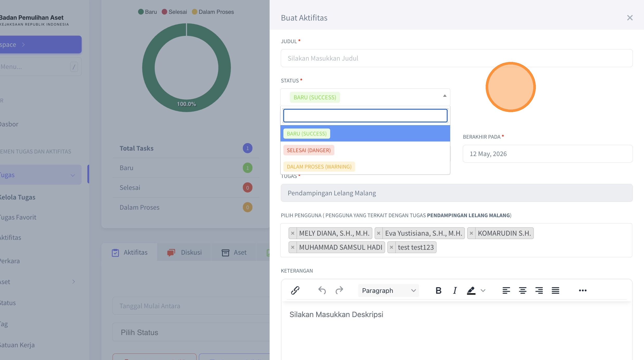This screenshot has width=644, height=360.
Task: Click the Tugas field Pendampingan Lelang Malang
Action: (457, 193)
